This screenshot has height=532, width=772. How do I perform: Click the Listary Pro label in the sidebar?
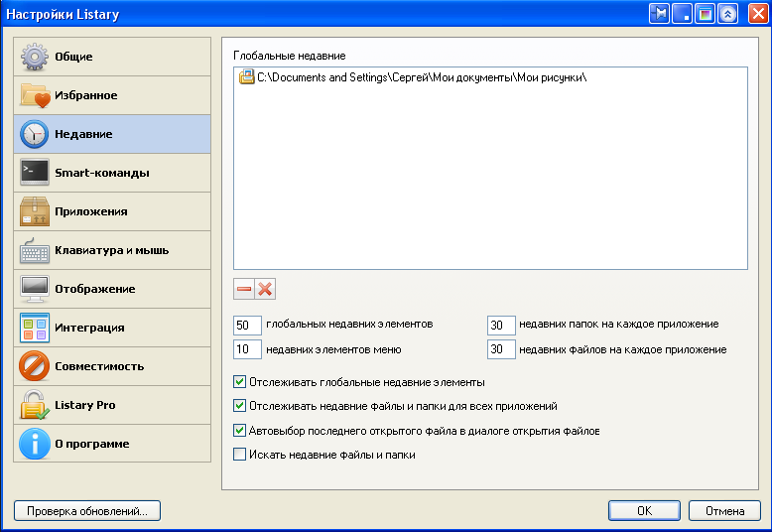click(x=85, y=405)
